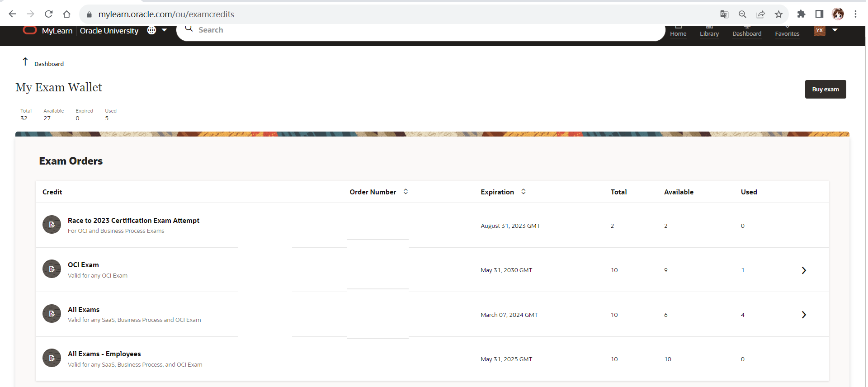This screenshot has width=868, height=387.
Task: Translate this page with Google Translate icon
Action: click(724, 14)
